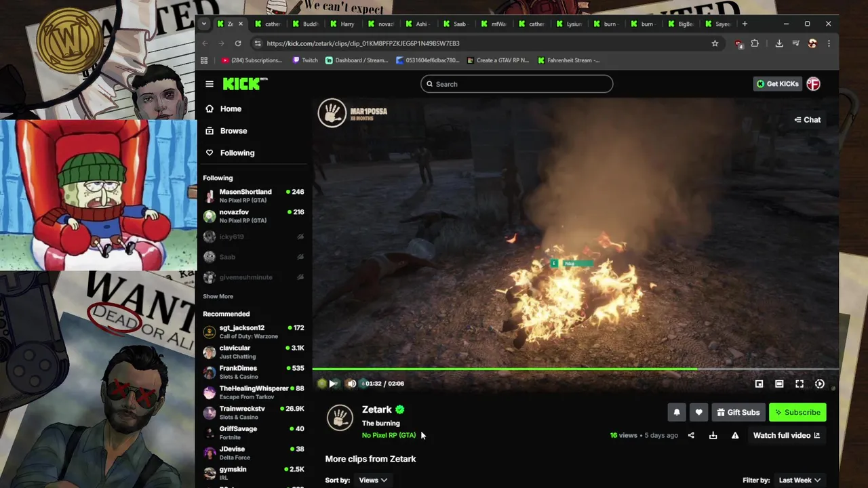Open Chrome tab search dropdown arrow
Viewport: 868px width, 488px height.
[204, 24]
